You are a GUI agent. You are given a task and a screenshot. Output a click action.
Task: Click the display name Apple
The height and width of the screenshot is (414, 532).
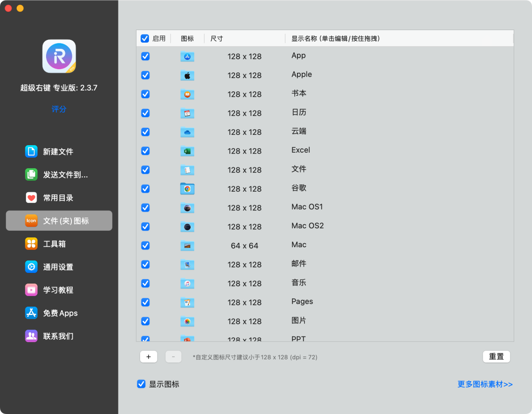click(302, 75)
